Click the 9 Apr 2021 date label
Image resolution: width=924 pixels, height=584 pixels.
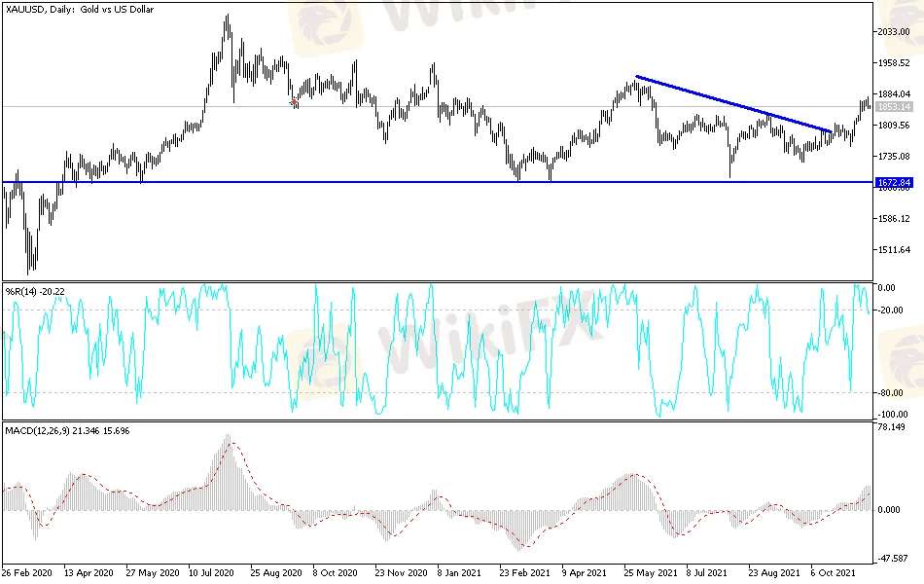pos(584,572)
